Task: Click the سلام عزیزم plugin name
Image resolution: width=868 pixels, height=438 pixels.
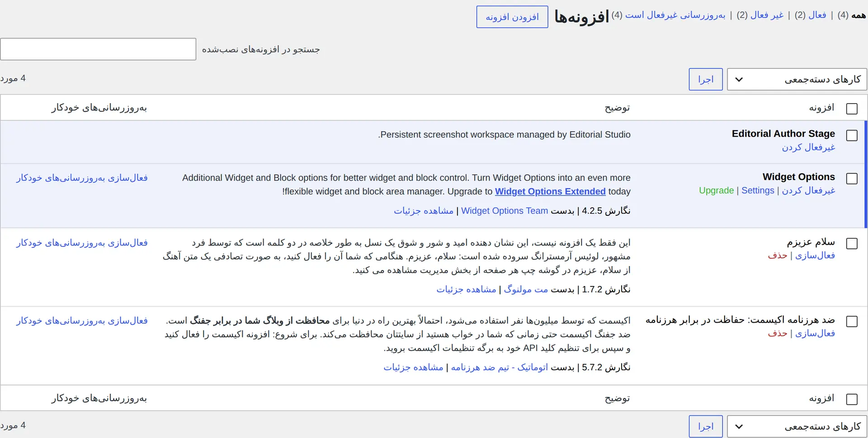Action: (811, 242)
